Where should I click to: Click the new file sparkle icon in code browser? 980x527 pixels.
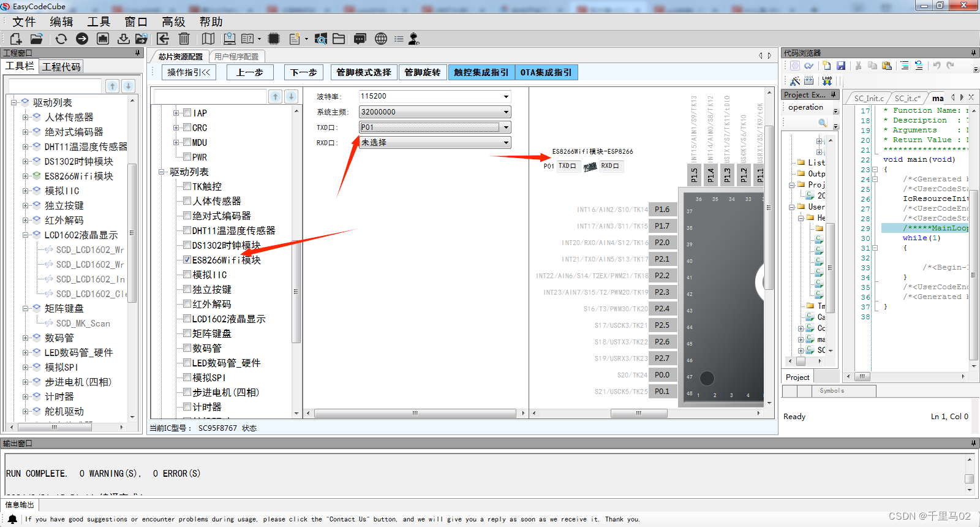coord(826,66)
